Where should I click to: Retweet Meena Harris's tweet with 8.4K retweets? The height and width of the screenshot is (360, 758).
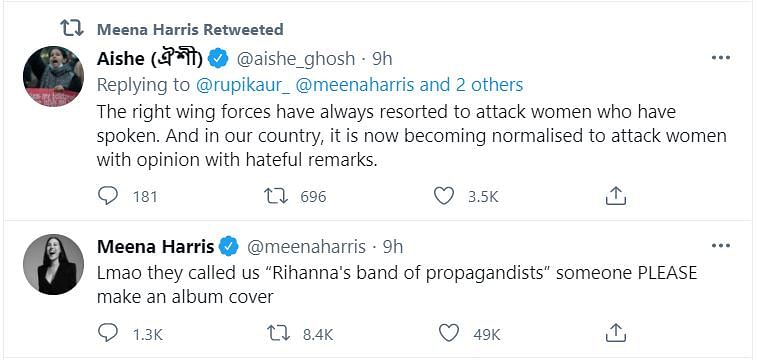pyautogui.click(x=278, y=333)
